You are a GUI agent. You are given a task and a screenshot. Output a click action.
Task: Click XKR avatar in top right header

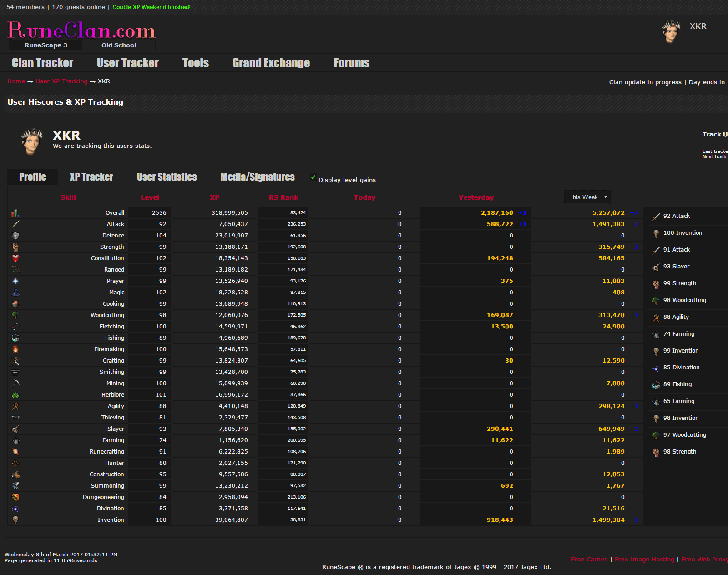(x=671, y=32)
